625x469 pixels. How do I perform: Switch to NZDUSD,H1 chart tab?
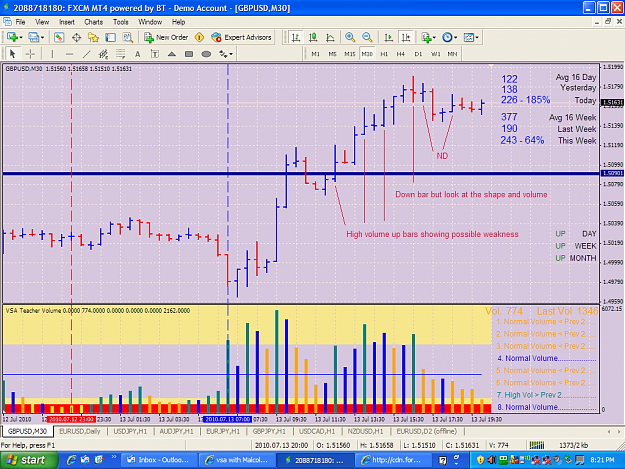click(365, 431)
